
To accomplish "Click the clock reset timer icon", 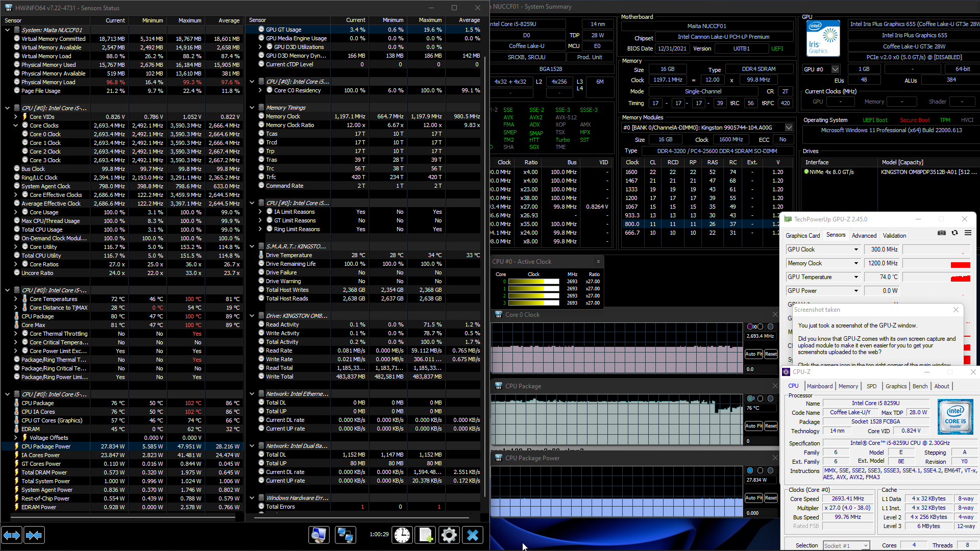I will (402, 535).
